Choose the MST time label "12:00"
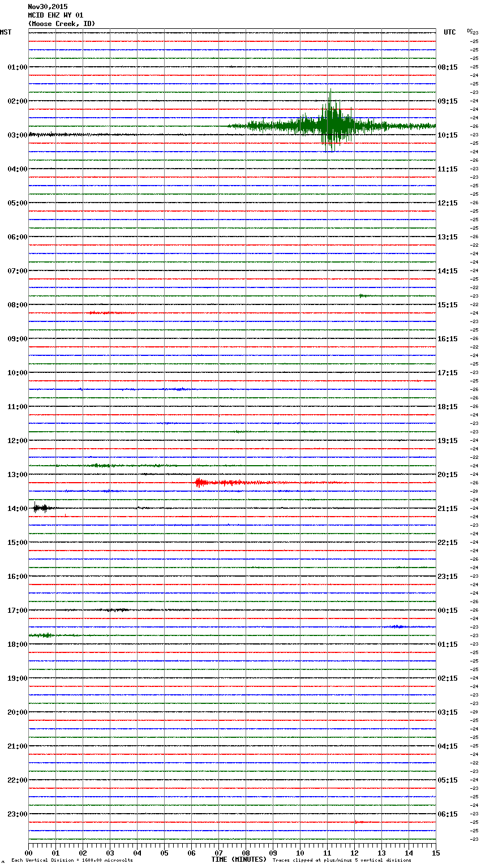This screenshot has width=481, height=868. coord(18,441)
